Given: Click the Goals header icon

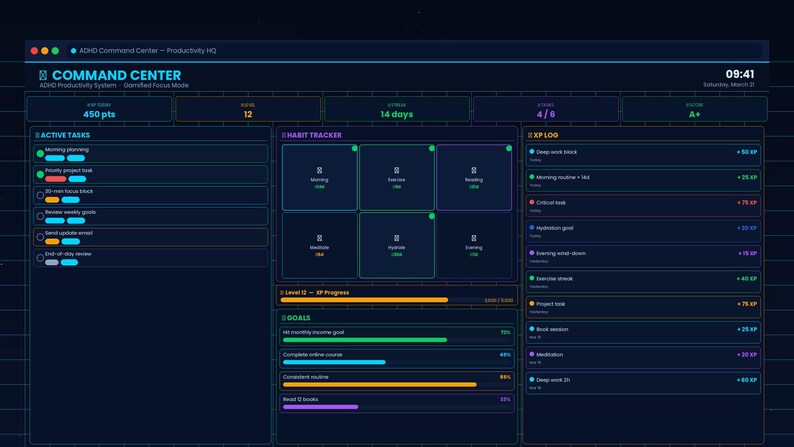Looking at the screenshot, I should (284, 318).
